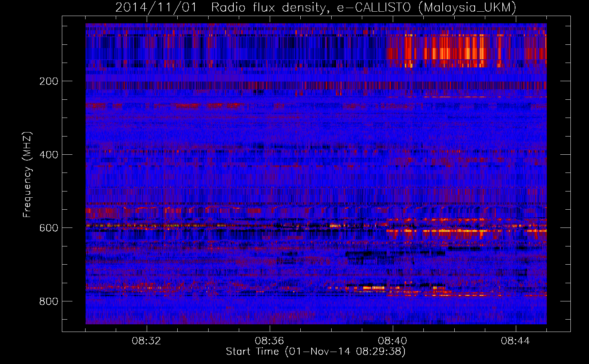
Task: Click the 800 frequency tick label
Action: coord(48,301)
